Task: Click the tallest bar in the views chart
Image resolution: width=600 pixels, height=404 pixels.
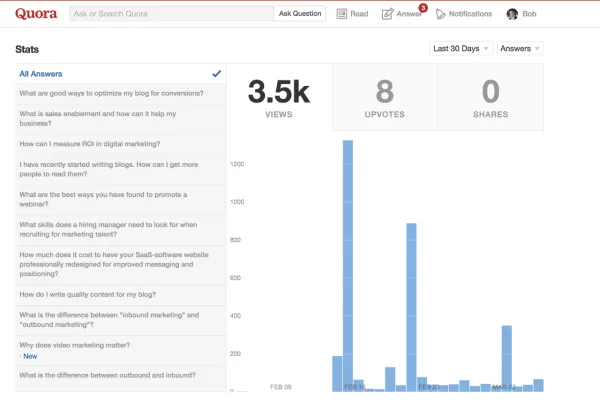Action: point(348,266)
